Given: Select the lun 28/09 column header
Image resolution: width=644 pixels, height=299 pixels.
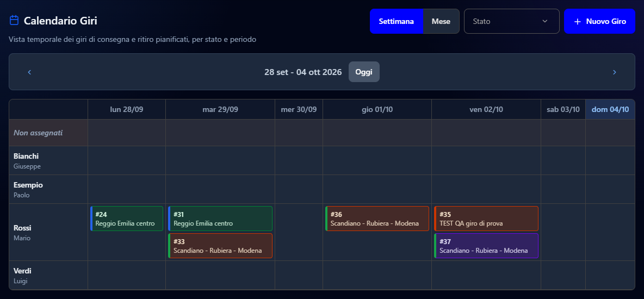Looking at the screenshot, I should click(127, 110).
